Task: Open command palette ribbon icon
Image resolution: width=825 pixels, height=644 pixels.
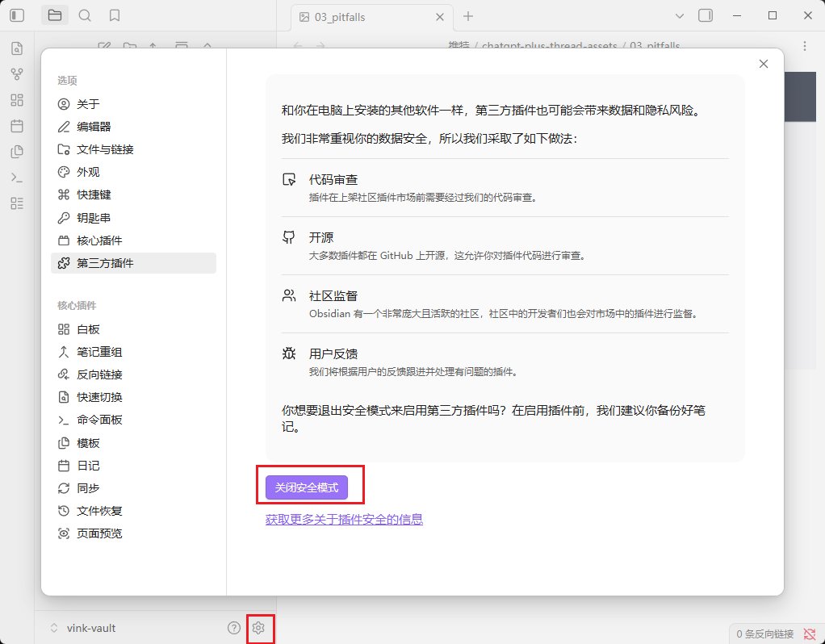Action: point(17,178)
